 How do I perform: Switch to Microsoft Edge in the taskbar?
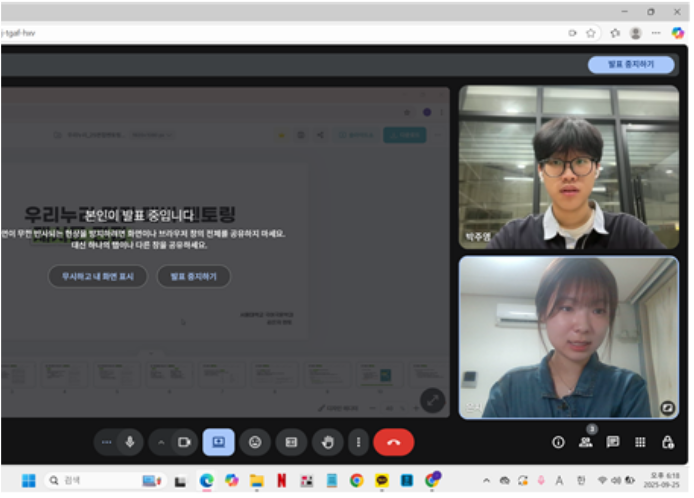(x=206, y=480)
